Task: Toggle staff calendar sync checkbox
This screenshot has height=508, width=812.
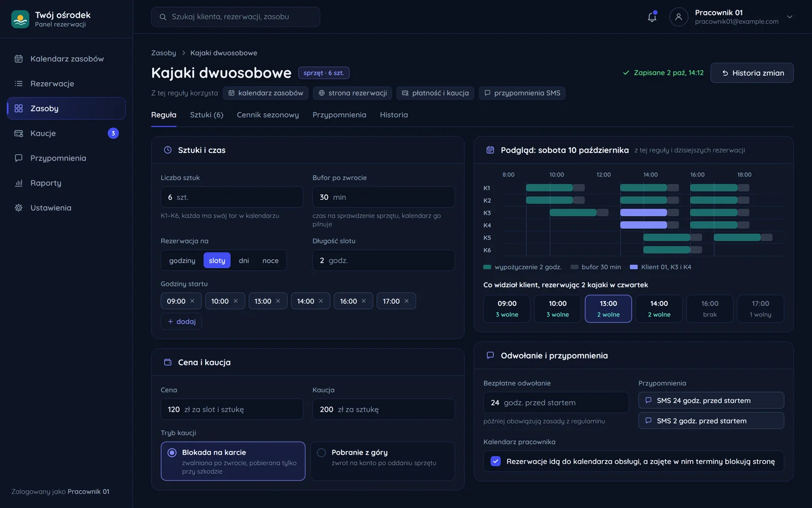Action: pos(496,461)
